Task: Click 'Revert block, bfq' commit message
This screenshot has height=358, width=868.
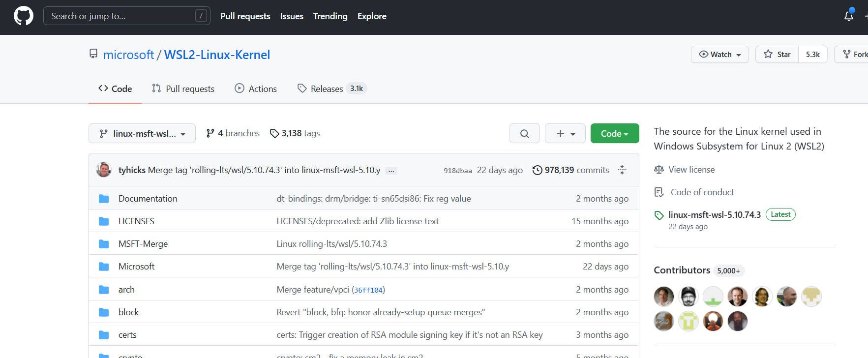Action: pyautogui.click(x=381, y=312)
